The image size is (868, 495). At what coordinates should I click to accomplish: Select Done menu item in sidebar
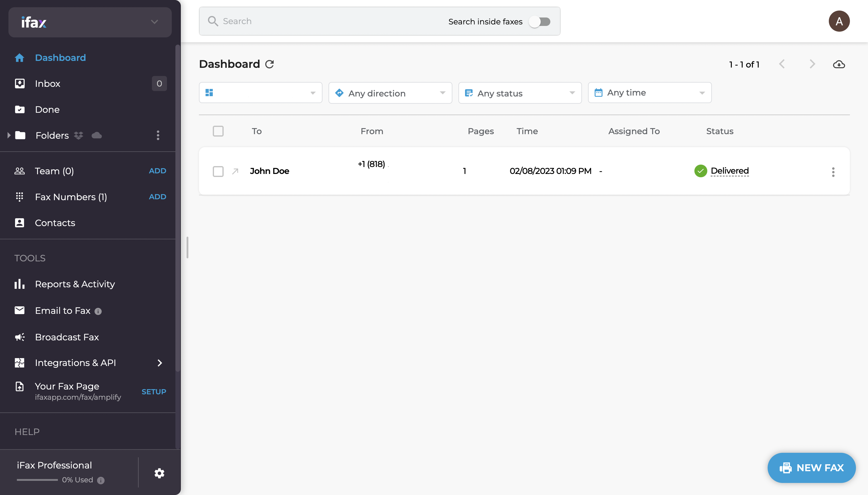click(47, 109)
